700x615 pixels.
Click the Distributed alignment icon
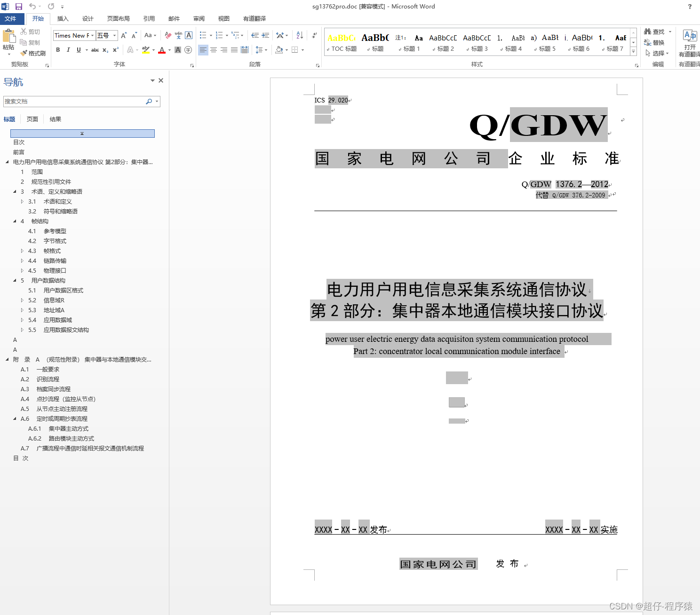coord(245,50)
